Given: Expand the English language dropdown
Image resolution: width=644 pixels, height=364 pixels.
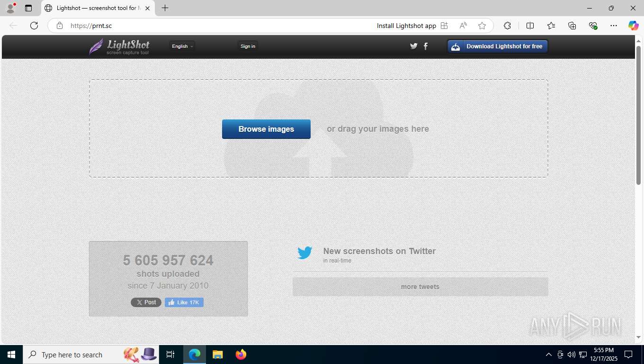Looking at the screenshot, I should click(x=182, y=46).
